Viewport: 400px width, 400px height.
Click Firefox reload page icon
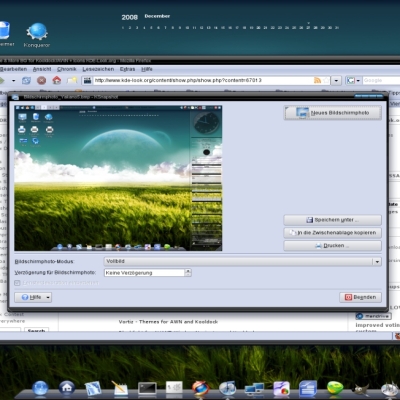pyautogui.click(x=26, y=80)
